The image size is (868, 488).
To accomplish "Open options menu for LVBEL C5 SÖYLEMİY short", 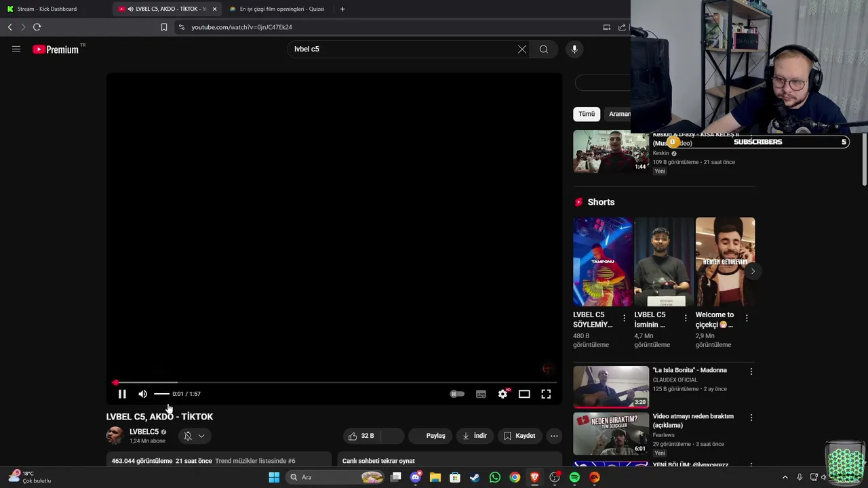I will pos(625,318).
